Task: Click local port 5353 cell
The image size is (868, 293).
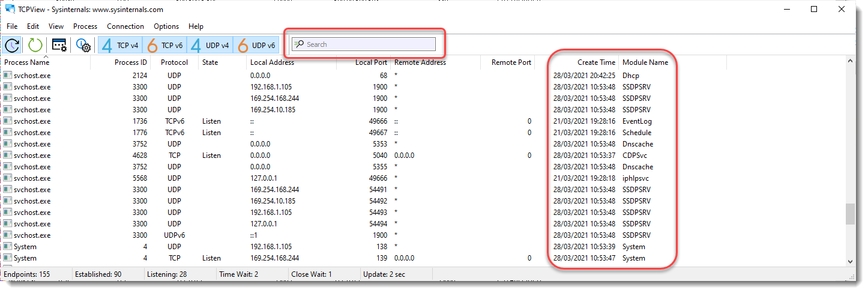Action: 379,144
